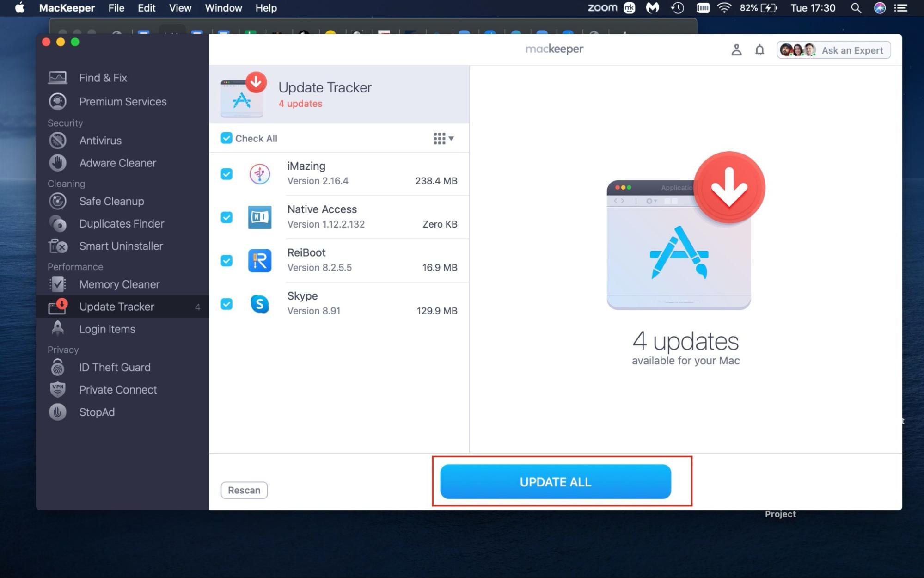Open Smart Uninstaller
924x578 pixels.
coord(122,246)
